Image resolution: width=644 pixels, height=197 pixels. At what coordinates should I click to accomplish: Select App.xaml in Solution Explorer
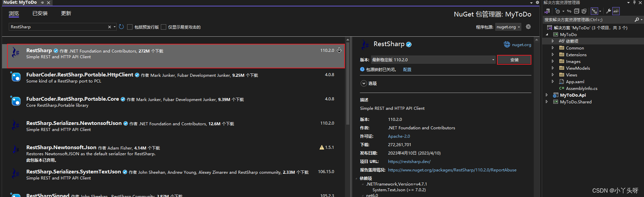pos(575,81)
